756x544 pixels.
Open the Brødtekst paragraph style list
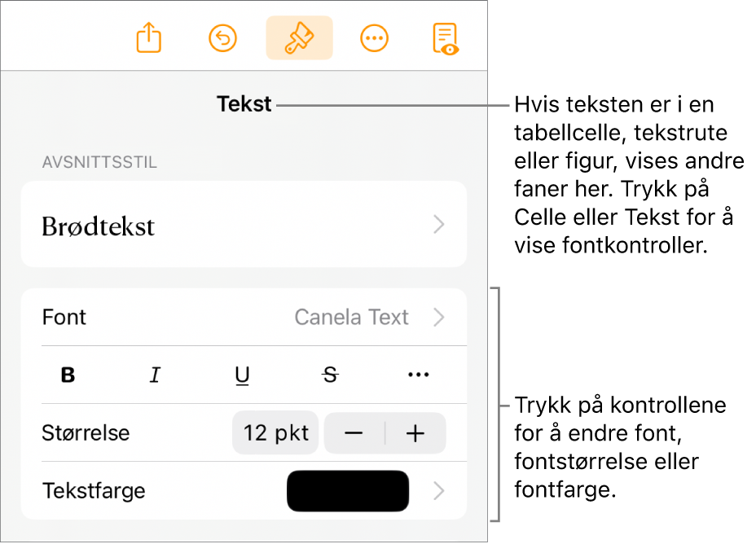pos(244,224)
